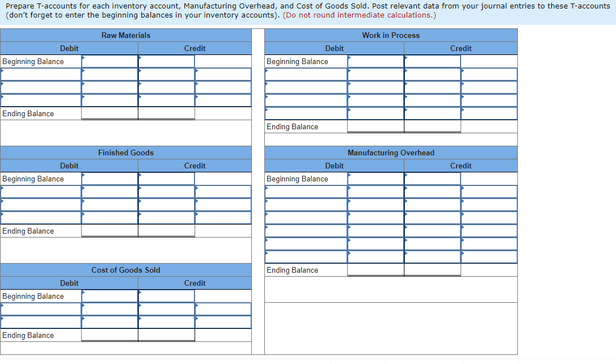Open label dropdown directly below Work in Process Beginning Balance

click(306, 74)
